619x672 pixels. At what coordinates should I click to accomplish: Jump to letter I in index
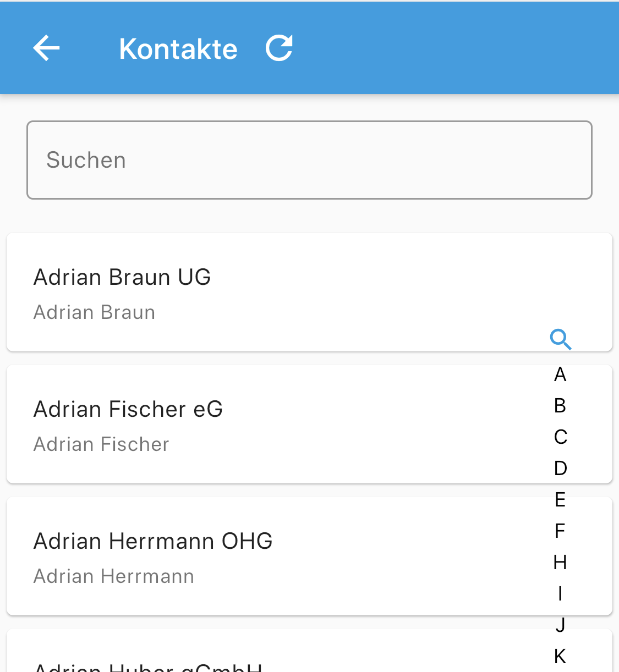point(560,594)
